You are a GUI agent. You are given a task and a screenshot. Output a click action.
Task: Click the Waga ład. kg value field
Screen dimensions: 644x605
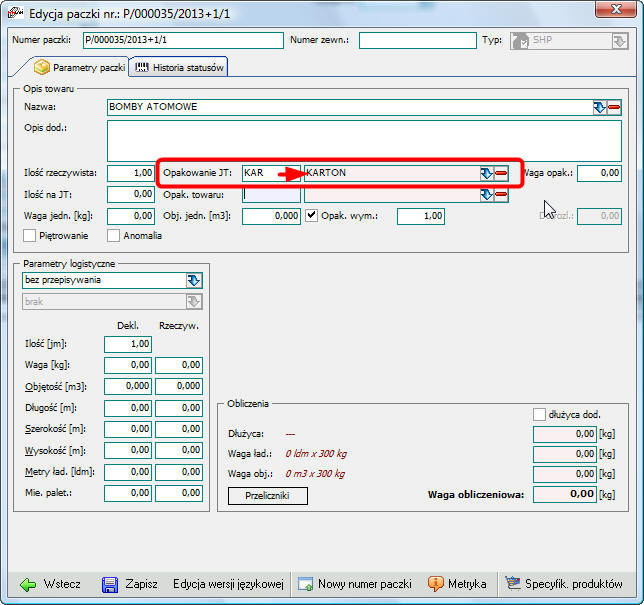[x=565, y=454]
